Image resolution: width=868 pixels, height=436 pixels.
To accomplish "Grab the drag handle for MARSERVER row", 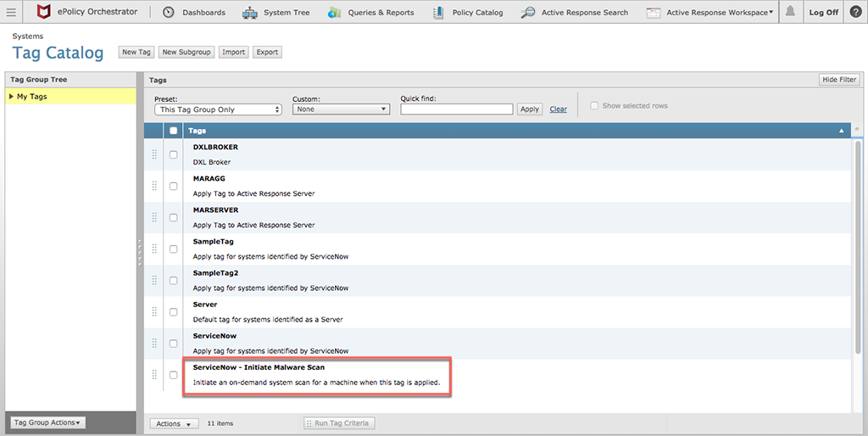I will [154, 217].
